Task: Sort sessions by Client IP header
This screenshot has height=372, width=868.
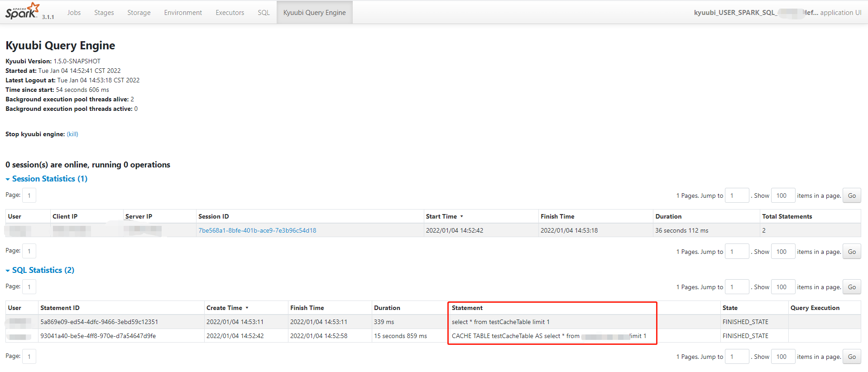Action: click(65, 216)
